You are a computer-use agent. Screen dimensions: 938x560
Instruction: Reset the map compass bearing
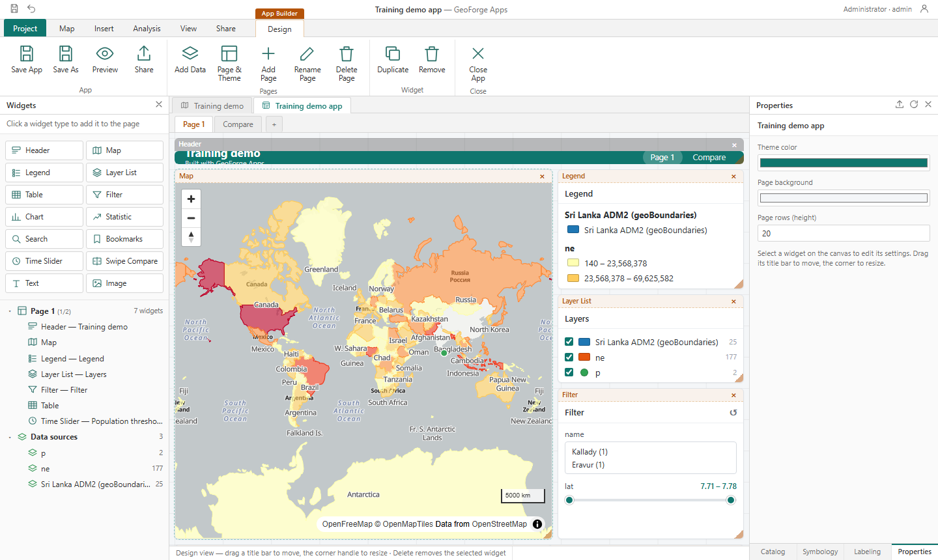[191, 237]
